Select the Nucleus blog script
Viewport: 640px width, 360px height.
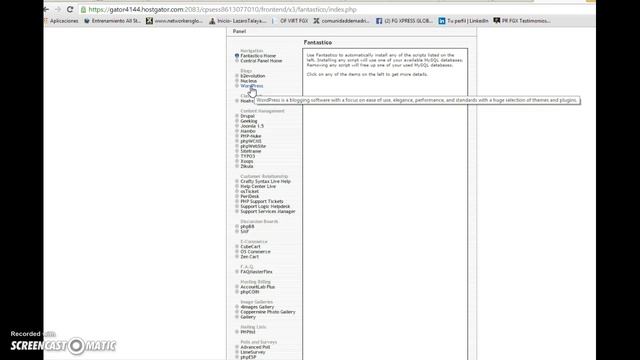[x=249, y=81]
